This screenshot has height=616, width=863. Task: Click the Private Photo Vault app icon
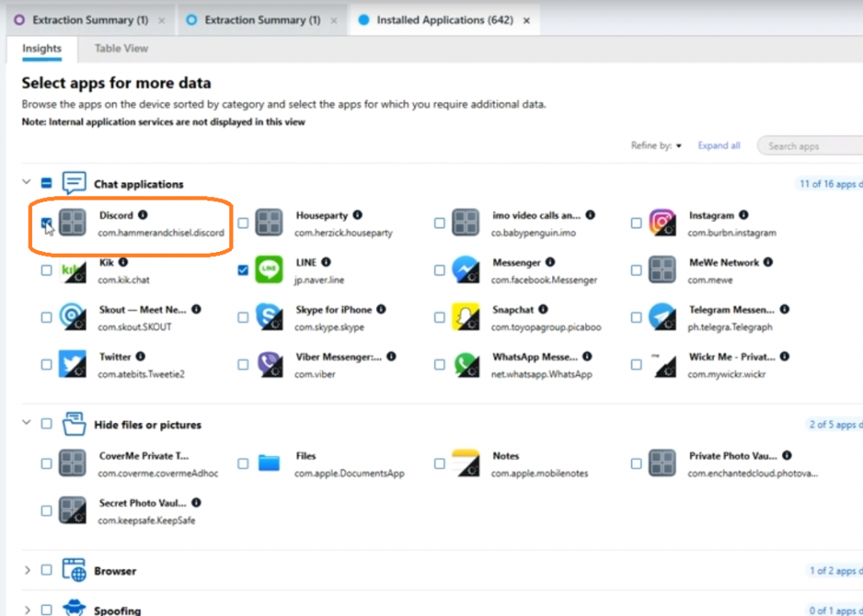pyautogui.click(x=662, y=463)
